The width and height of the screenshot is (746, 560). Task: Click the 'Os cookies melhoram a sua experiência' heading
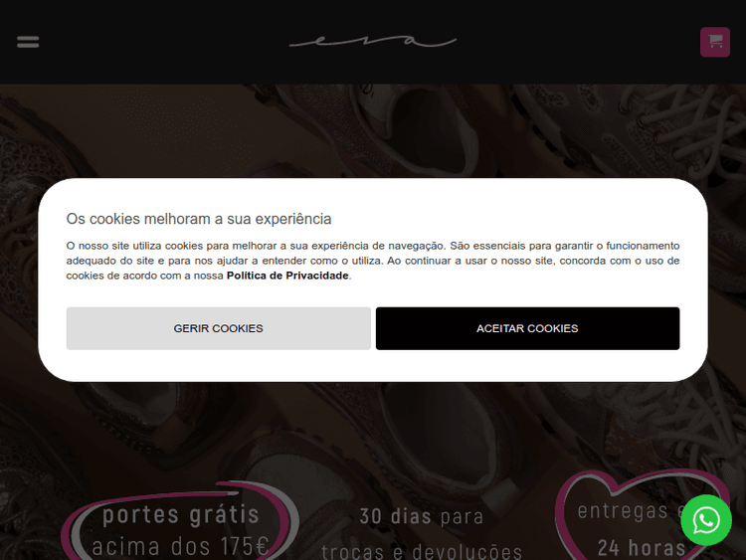coord(198,219)
